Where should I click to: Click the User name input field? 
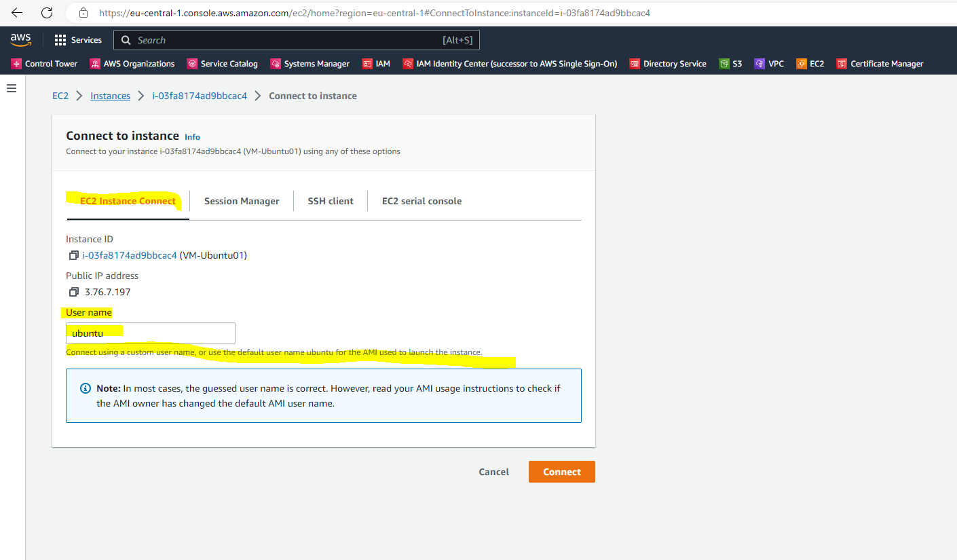150,333
